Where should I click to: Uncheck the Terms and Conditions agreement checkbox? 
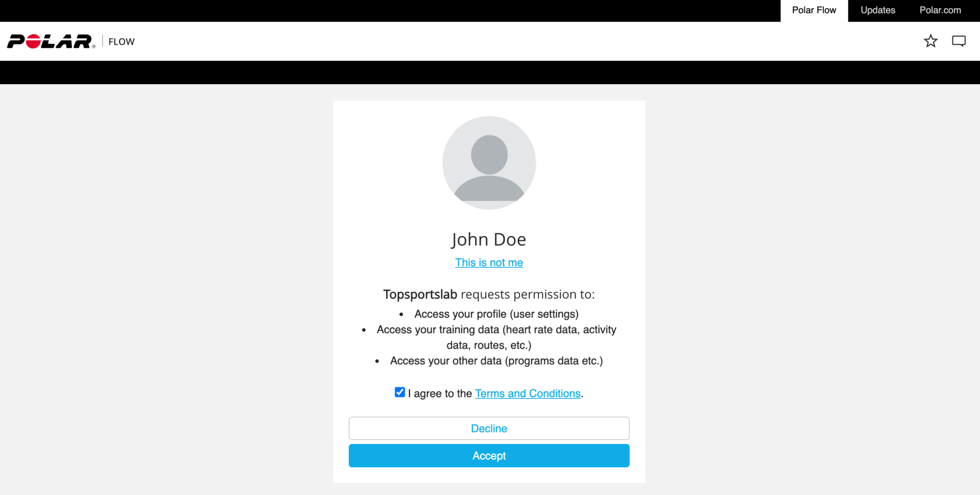(x=400, y=393)
